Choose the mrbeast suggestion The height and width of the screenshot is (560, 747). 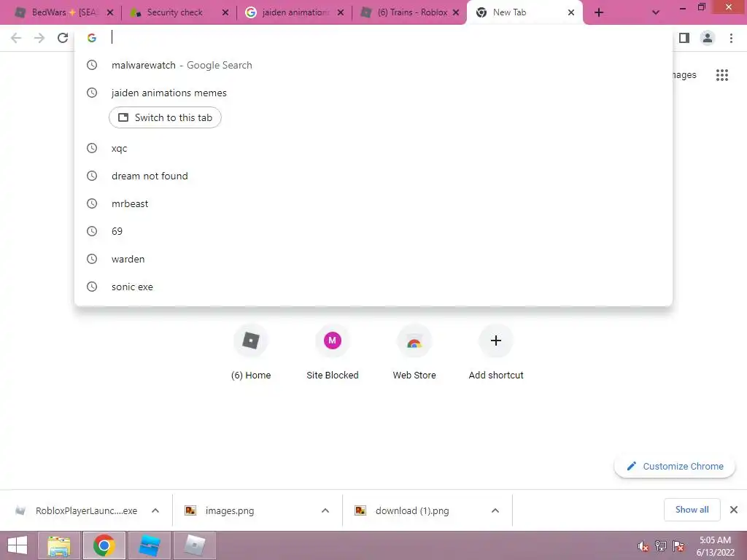point(373,203)
